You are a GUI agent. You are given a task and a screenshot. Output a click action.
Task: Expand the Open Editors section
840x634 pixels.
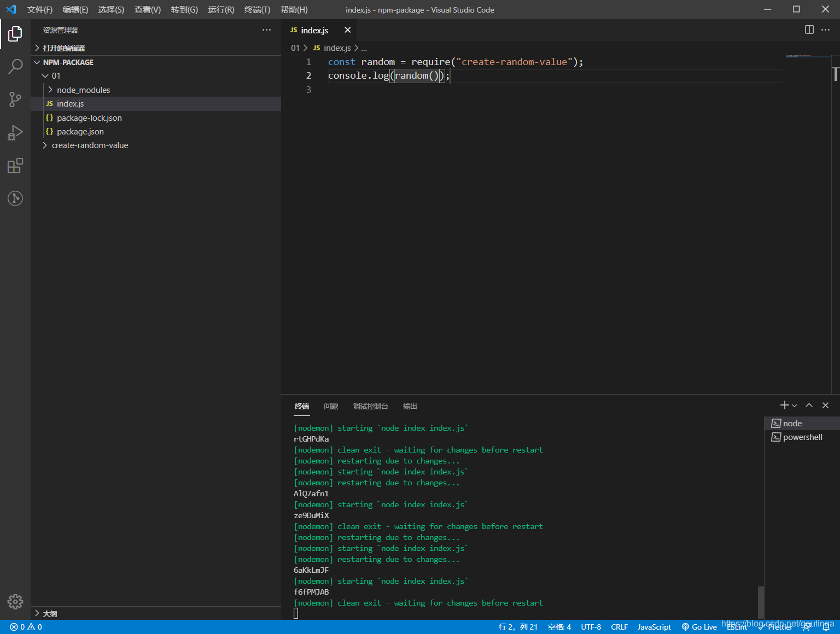tap(156, 48)
